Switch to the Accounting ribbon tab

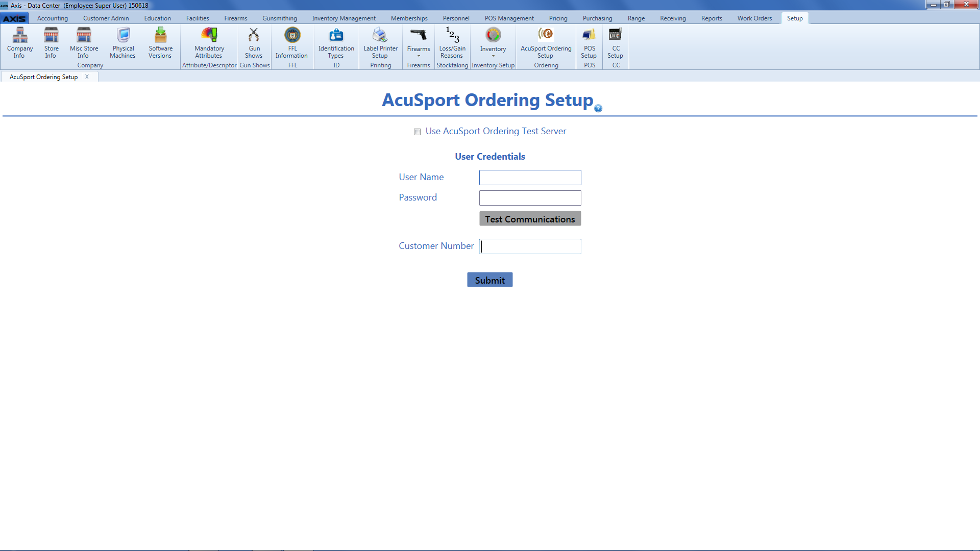pyautogui.click(x=52, y=18)
